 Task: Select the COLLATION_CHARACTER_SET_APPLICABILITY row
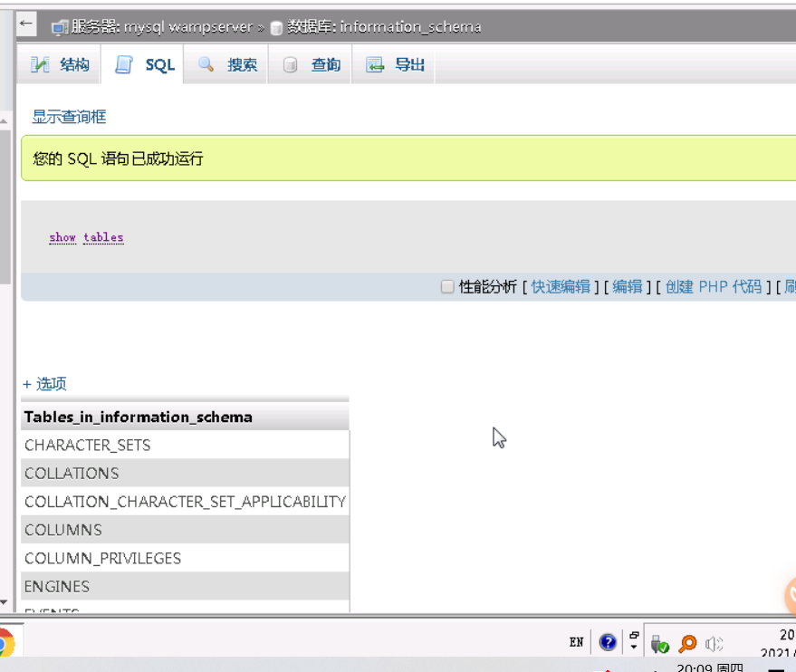(185, 502)
